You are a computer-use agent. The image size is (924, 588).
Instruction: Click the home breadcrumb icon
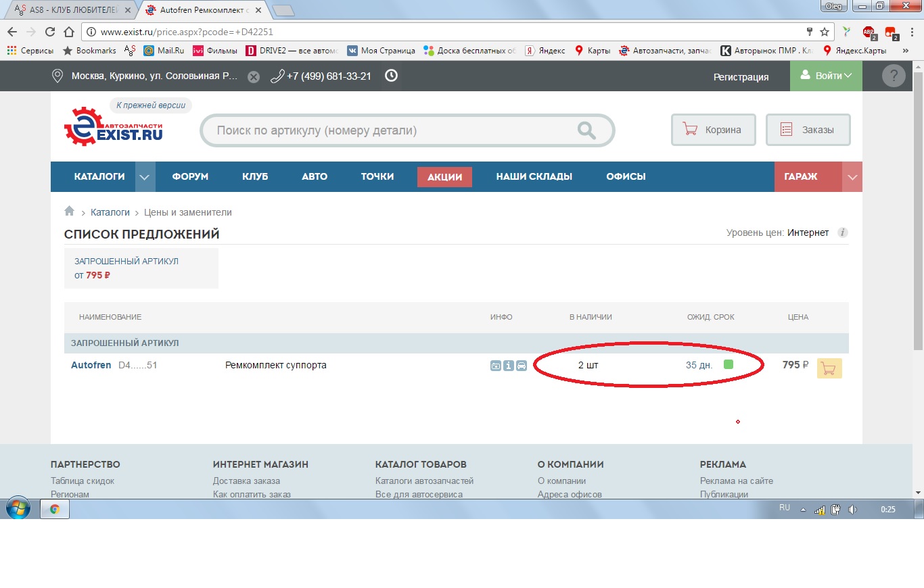[x=69, y=212]
